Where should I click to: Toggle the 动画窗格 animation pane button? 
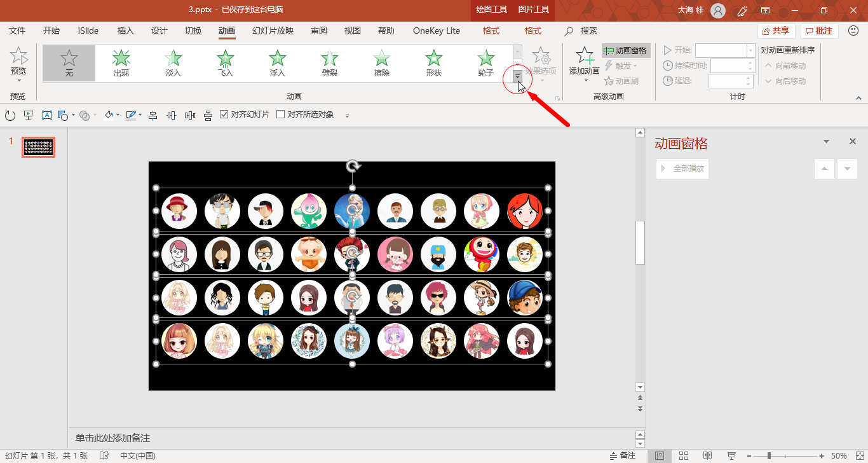tap(626, 51)
